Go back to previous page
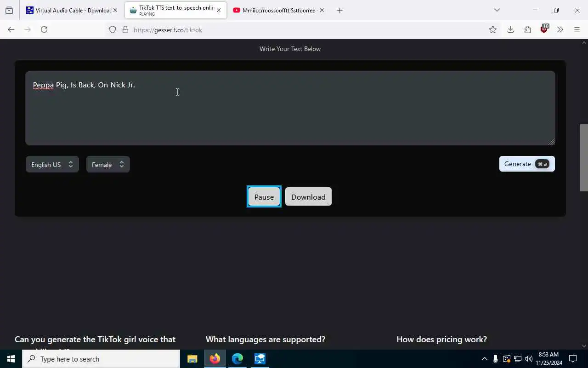Image resolution: width=588 pixels, height=368 pixels. [11, 29]
